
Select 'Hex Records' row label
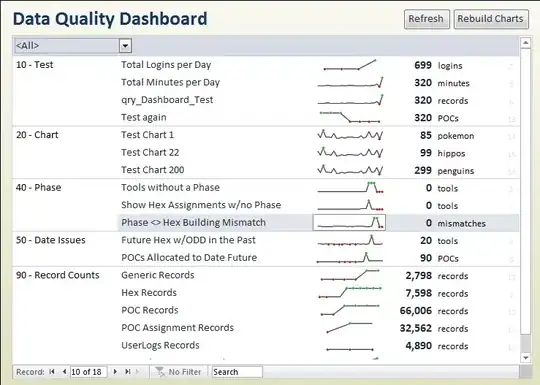pos(149,293)
